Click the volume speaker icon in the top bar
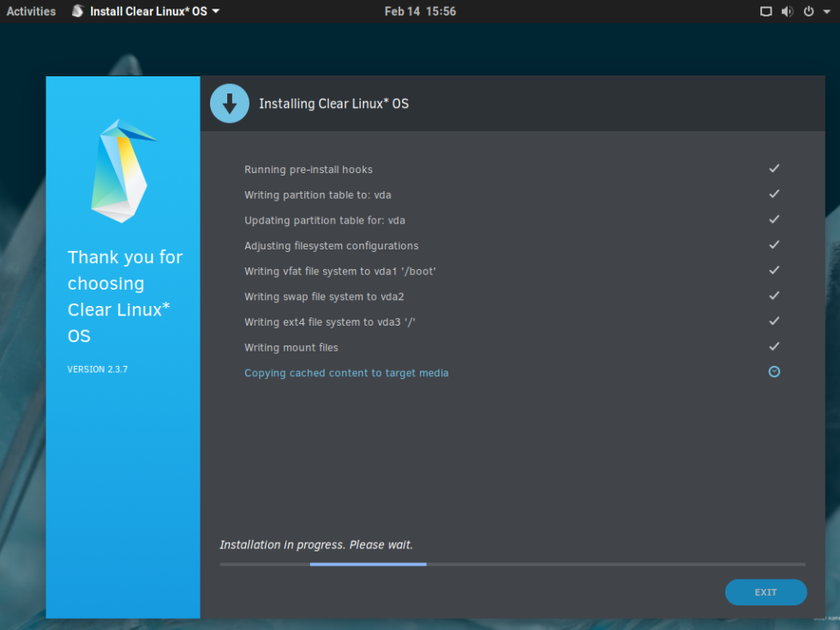This screenshot has width=840, height=630. click(788, 11)
